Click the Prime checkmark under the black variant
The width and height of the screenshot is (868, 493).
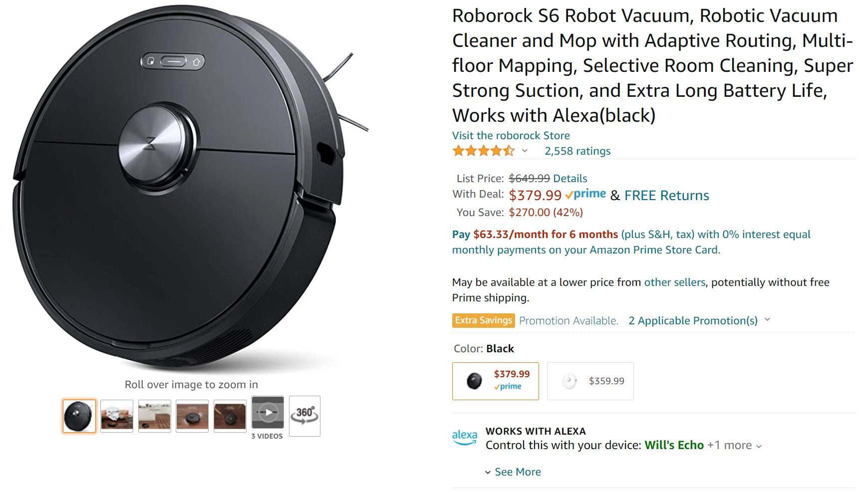click(507, 387)
